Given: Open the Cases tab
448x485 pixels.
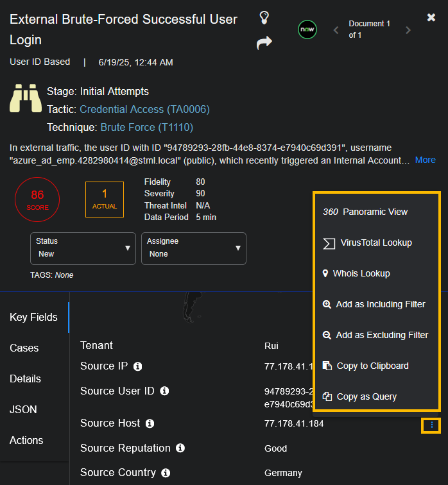Looking at the screenshot, I should [x=24, y=348].
